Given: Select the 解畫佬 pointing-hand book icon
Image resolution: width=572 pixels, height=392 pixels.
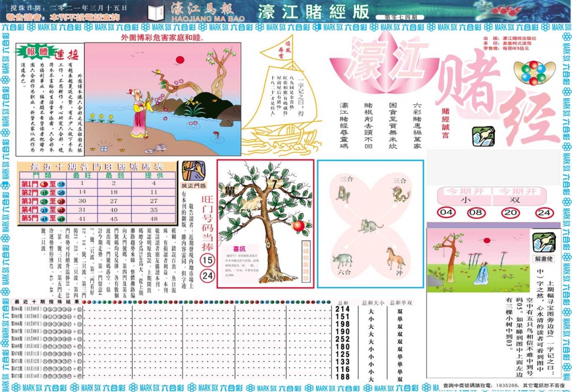Looking at the screenshot, I should click(x=544, y=243).
